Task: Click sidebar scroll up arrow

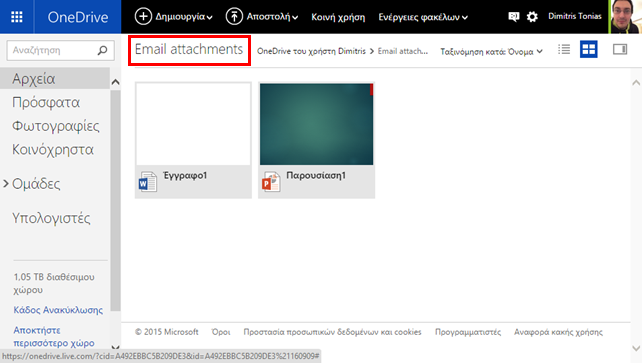Action: pyautogui.click(x=115, y=82)
